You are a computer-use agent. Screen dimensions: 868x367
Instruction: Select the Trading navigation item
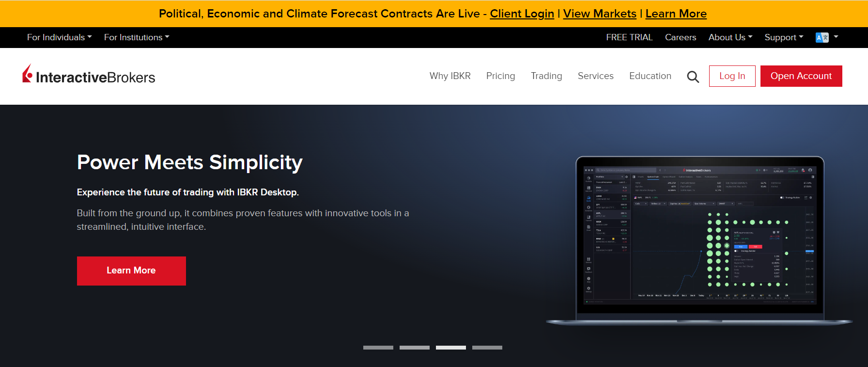point(546,76)
